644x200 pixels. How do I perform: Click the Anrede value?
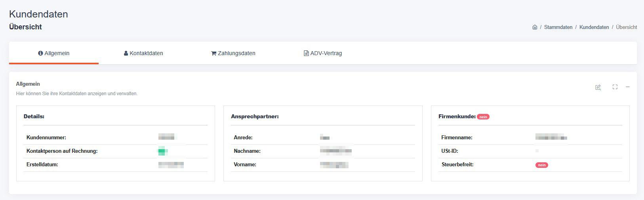tap(325, 138)
